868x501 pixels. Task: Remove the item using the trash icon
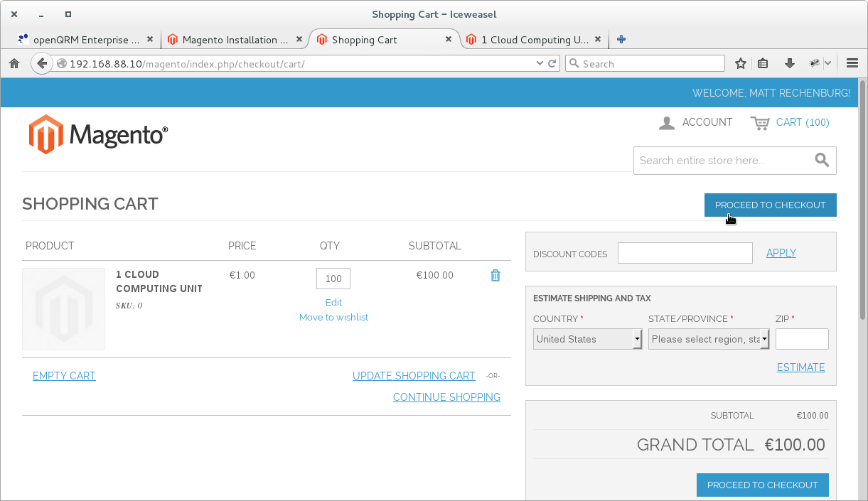pos(495,275)
